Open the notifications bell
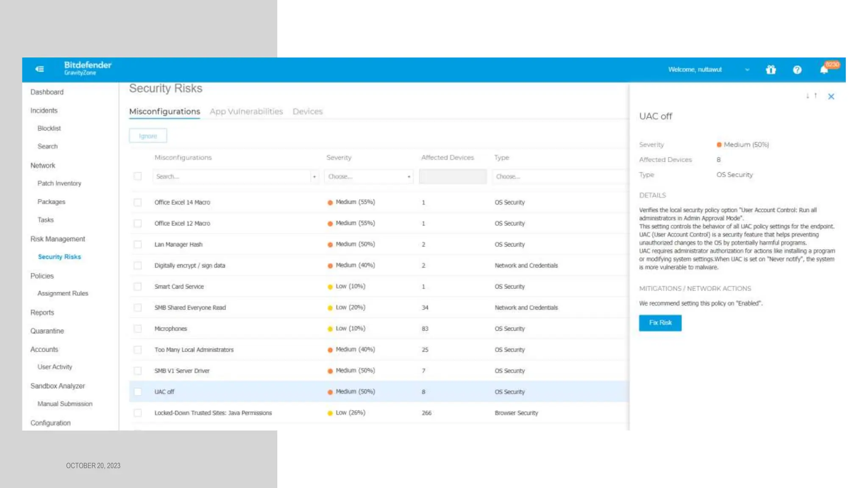The width and height of the screenshot is (868, 488). tap(823, 69)
